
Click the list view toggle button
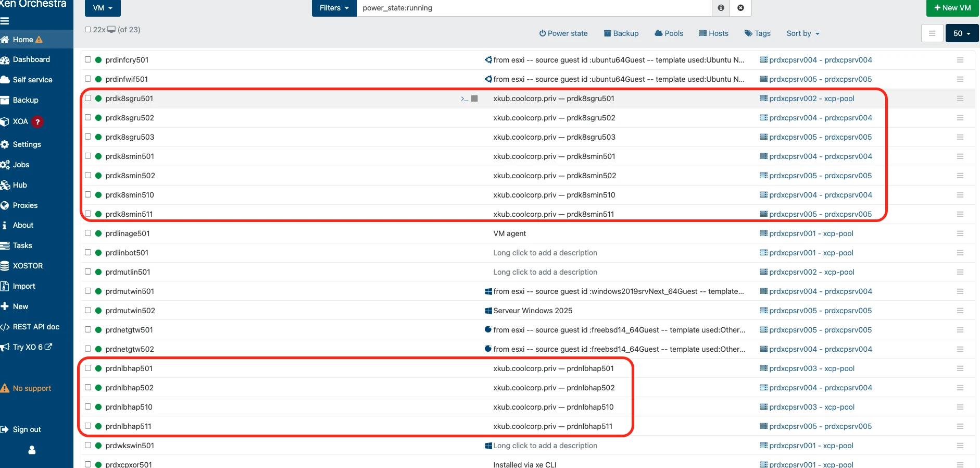932,33
